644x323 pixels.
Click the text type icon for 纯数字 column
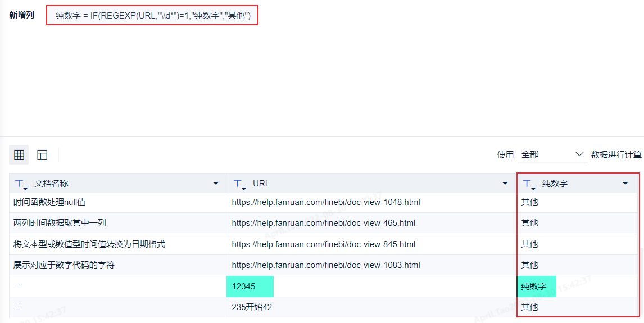(x=529, y=184)
